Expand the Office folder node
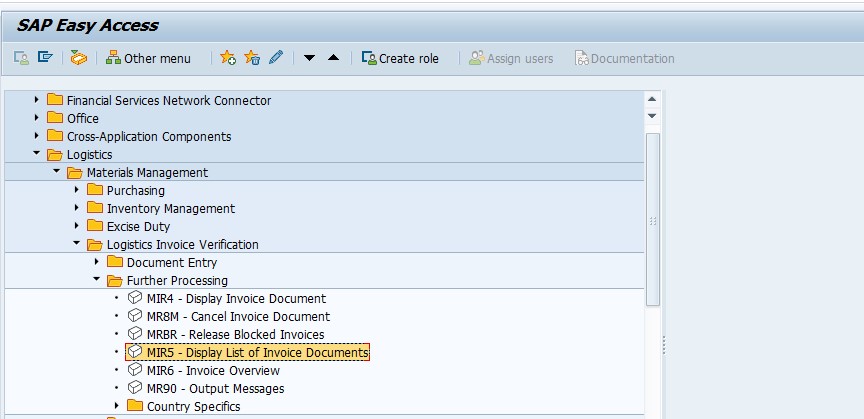Viewport: 864px width, 419px height. (x=36, y=118)
